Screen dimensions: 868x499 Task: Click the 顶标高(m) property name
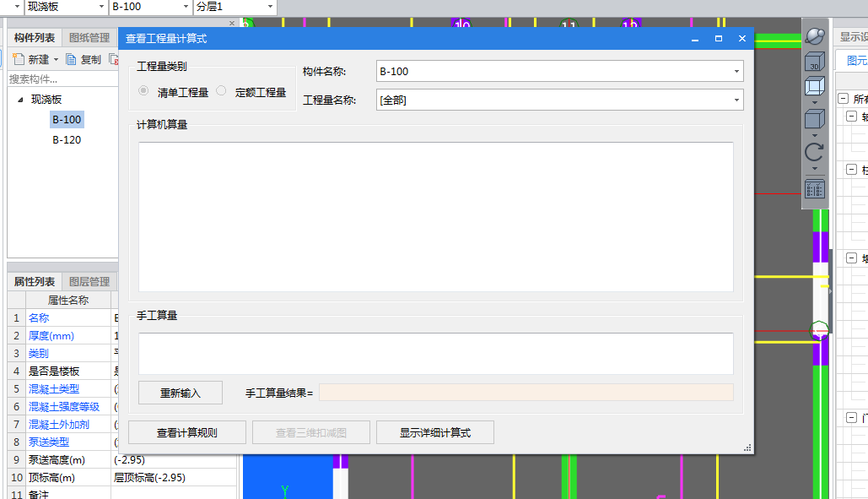(51, 477)
